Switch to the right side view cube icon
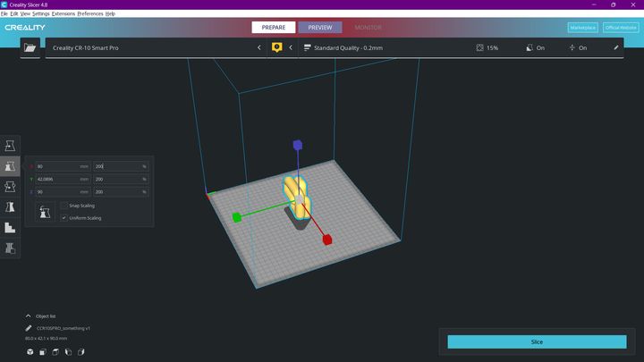Viewport: 644px width, 362px height. click(80, 352)
